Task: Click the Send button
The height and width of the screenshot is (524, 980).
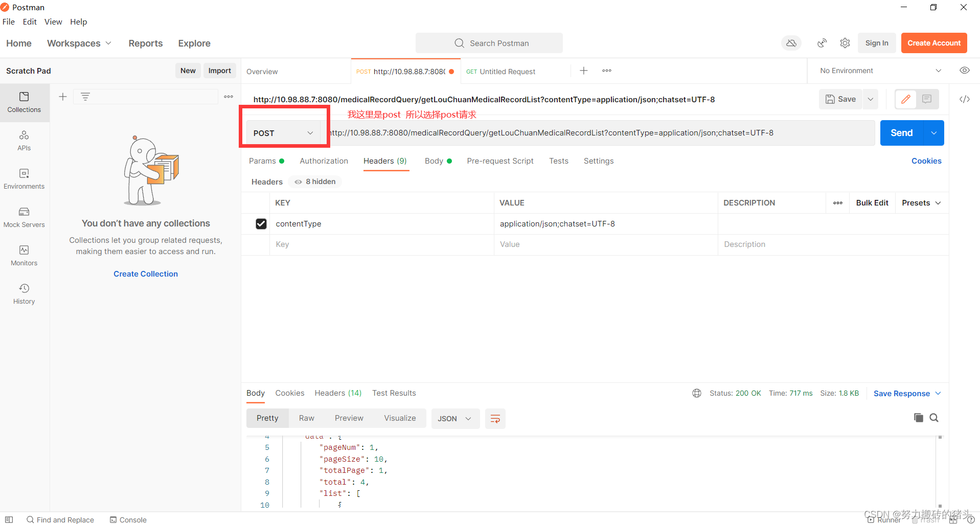Action: coord(902,133)
